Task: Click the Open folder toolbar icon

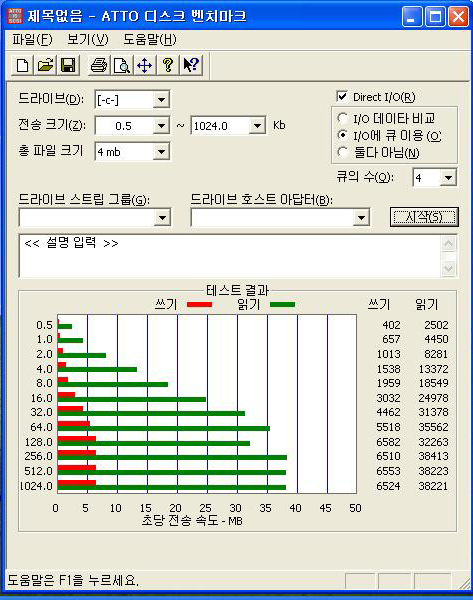Action: (x=45, y=65)
